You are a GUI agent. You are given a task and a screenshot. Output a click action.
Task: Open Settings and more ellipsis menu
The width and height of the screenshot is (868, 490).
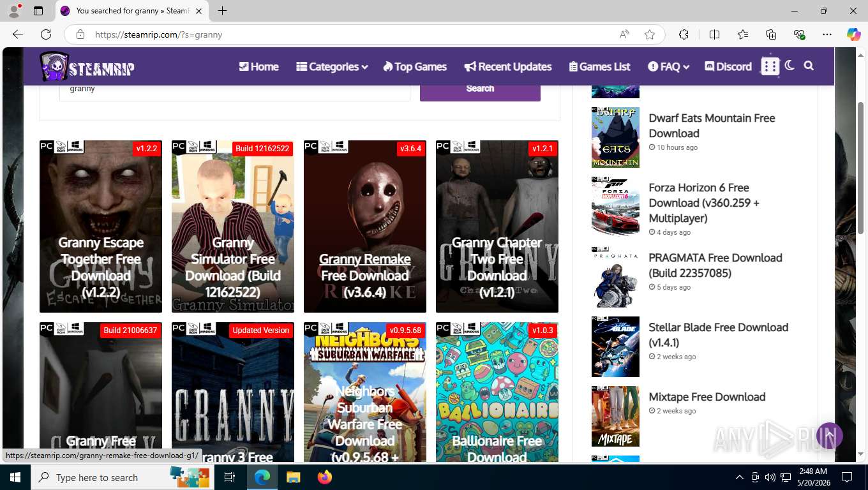[827, 34]
